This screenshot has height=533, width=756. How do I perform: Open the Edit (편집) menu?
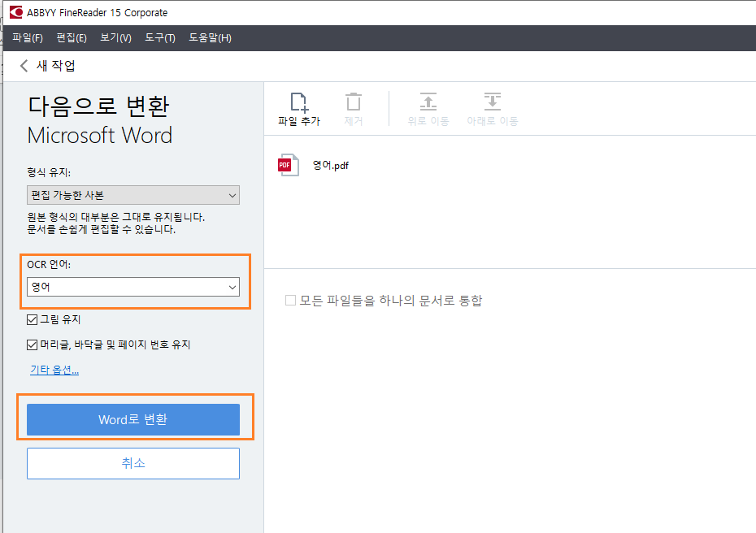72,37
